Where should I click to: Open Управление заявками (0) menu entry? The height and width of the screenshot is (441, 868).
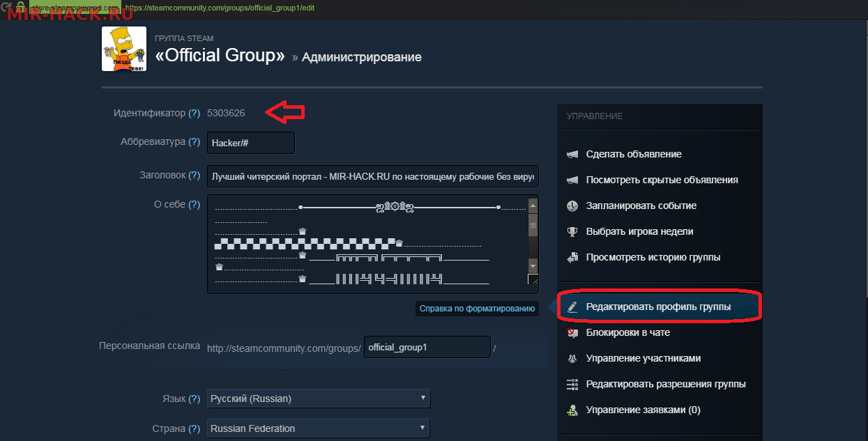(643, 410)
